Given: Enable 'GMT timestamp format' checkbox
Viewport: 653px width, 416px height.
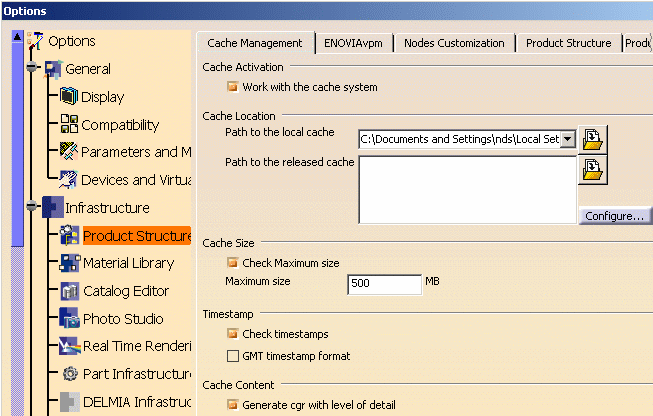Looking at the screenshot, I should [x=233, y=356].
